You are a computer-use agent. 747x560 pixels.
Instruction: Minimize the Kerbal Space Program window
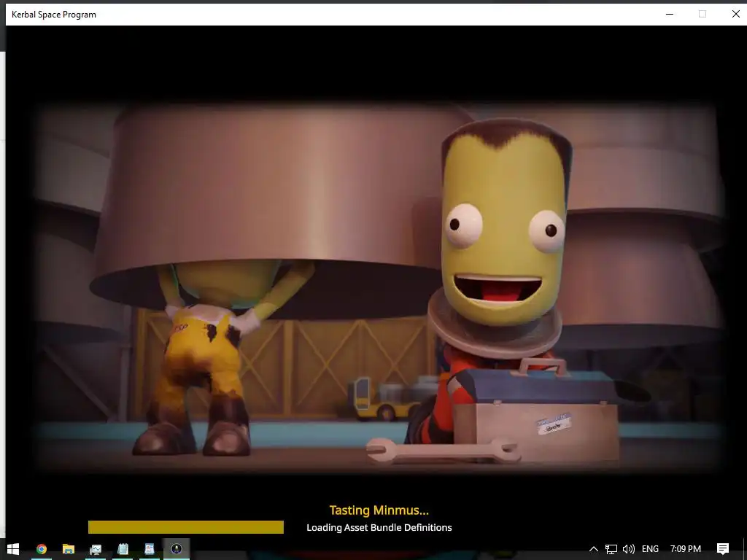click(x=670, y=15)
